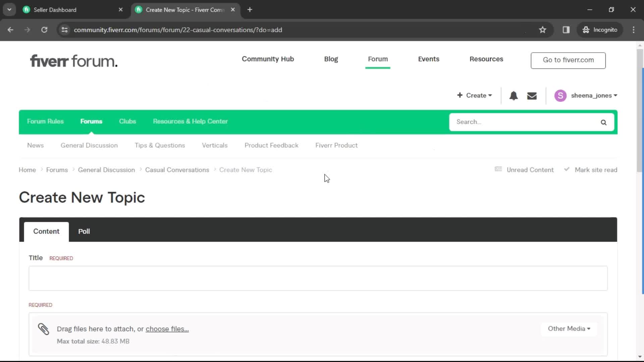644x362 pixels.
Task: Click the notification bell icon
Action: pyautogui.click(x=514, y=96)
